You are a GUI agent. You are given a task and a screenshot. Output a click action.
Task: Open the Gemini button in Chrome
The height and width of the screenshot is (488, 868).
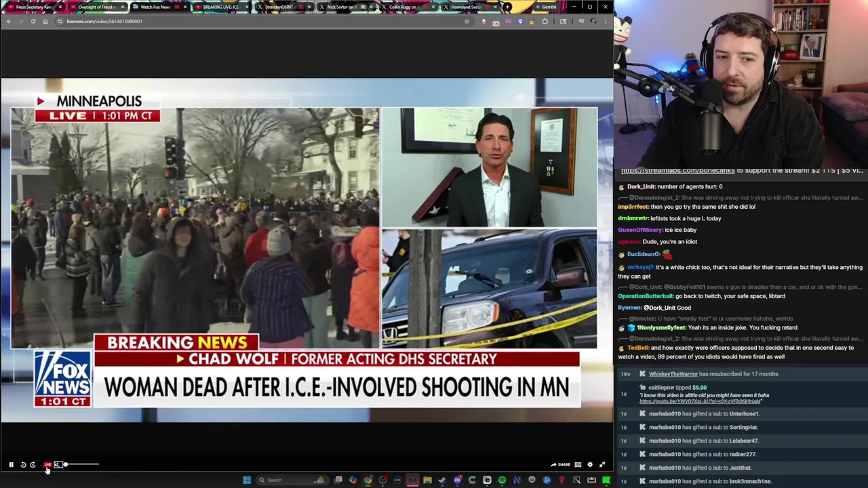545,7
